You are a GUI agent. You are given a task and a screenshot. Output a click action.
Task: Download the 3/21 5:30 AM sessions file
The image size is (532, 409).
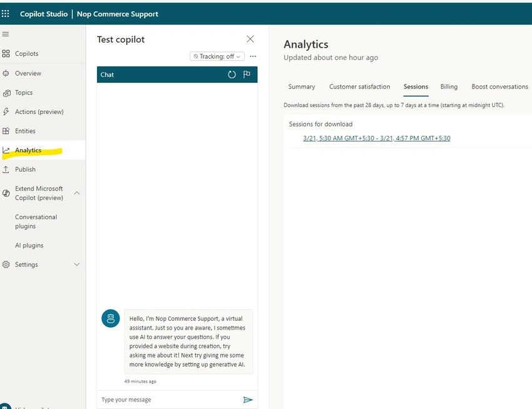click(x=377, y=138)
